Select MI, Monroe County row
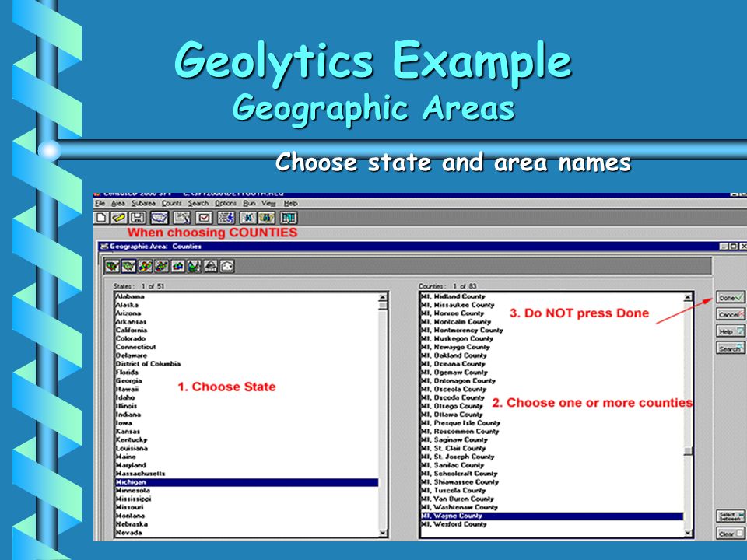 click(x=552, y=313)
